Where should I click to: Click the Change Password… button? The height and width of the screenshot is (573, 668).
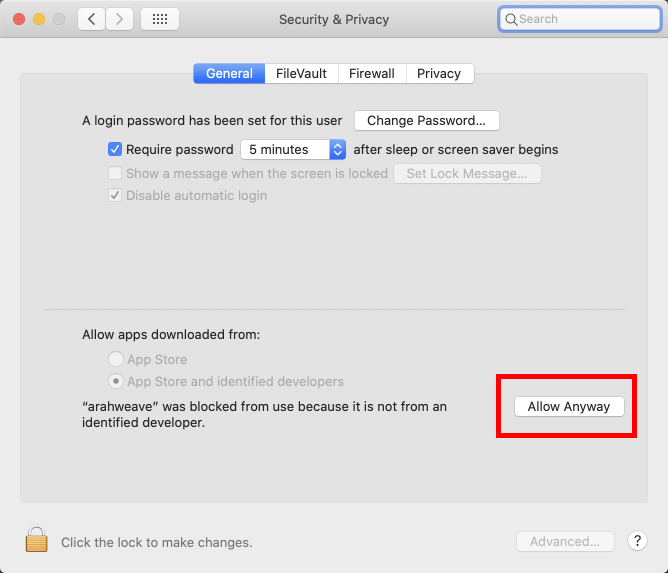[426, 121]
